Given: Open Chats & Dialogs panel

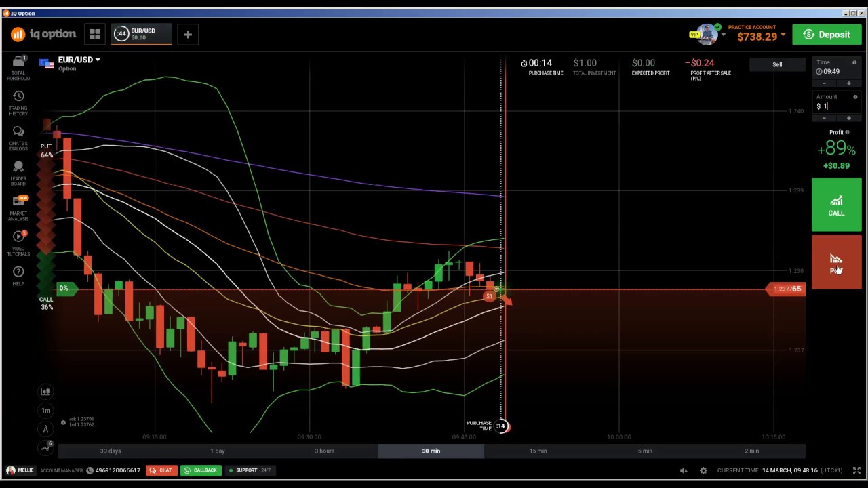Looking at the screenshot, I should point(18,138).
